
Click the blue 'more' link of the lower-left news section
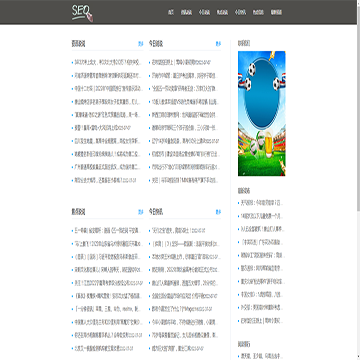click(x=141, y=212)
